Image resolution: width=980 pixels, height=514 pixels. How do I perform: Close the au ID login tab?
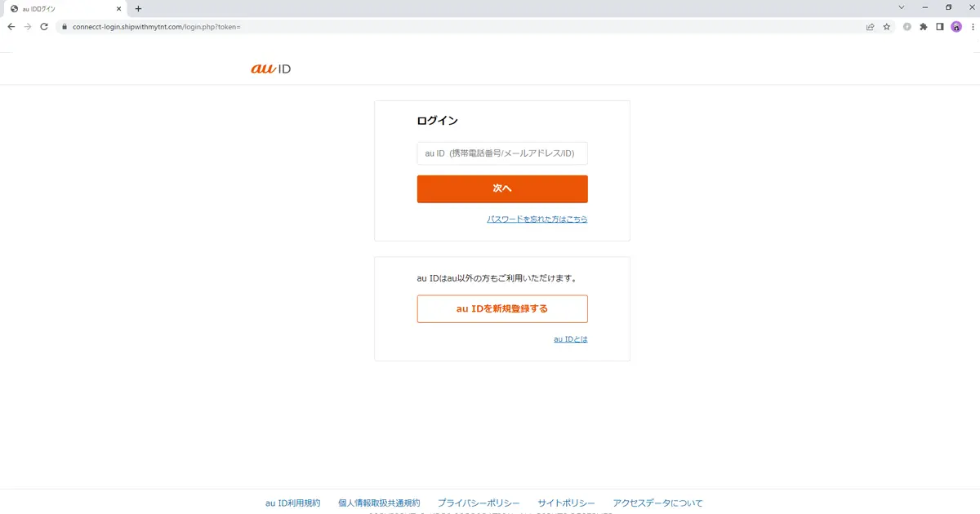(119, 8)
